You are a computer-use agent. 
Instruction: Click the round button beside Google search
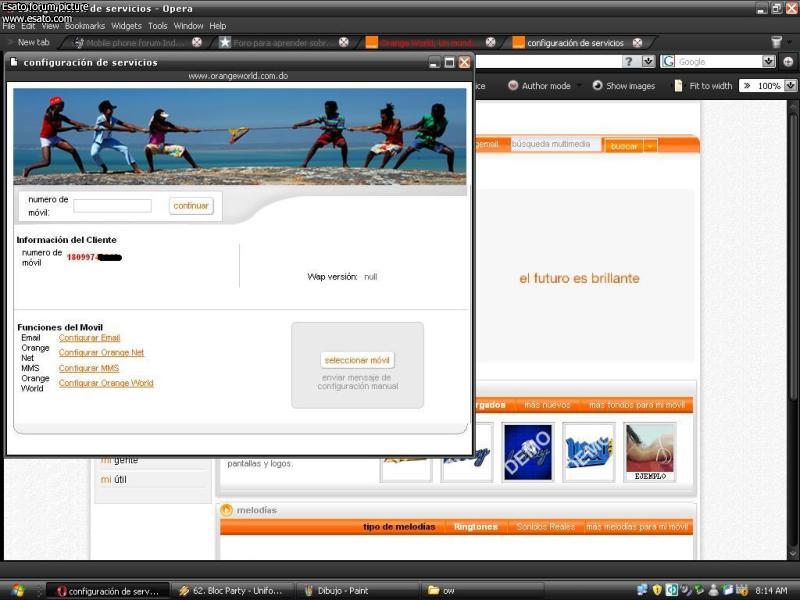(x=788, y=62)
